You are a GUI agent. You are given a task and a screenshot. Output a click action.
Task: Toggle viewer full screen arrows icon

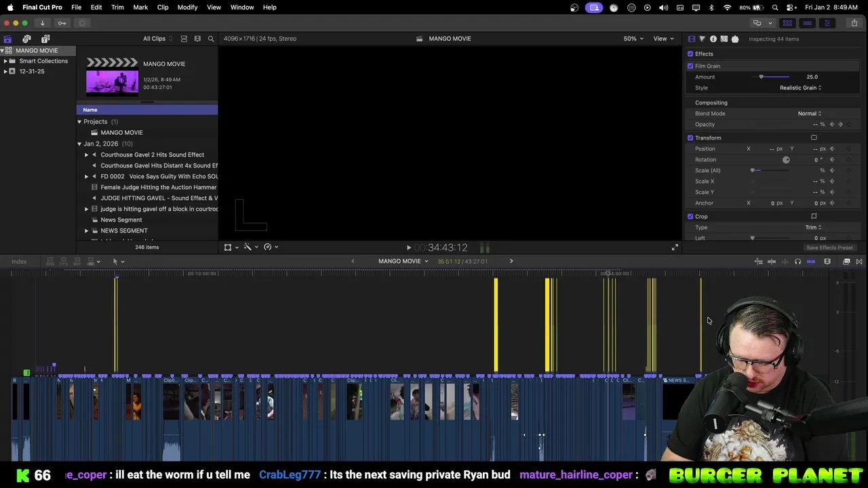(675, 247)
